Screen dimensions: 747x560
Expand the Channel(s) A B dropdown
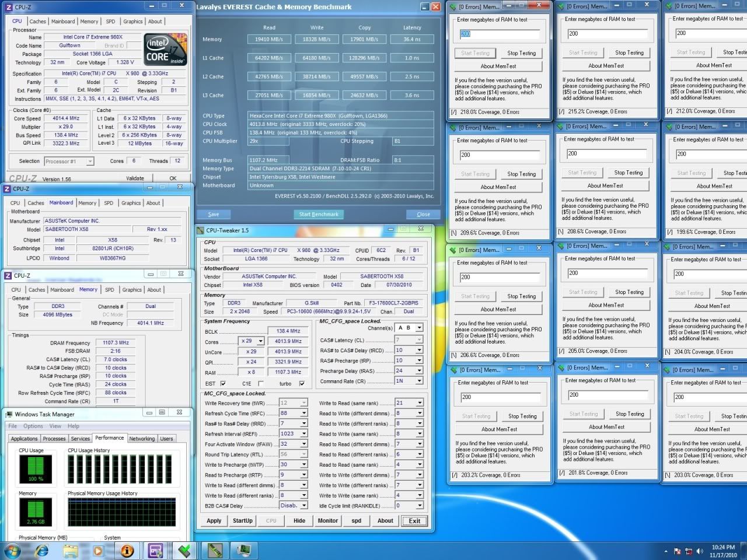pyautogui.click(x=418, y=328)
